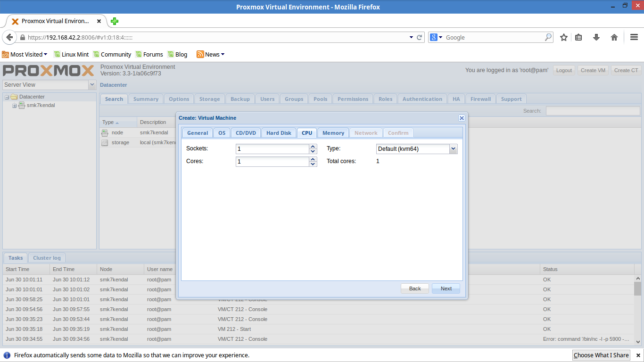
Task: Open the CPU Type dropdown
Action: coord(453,149)
